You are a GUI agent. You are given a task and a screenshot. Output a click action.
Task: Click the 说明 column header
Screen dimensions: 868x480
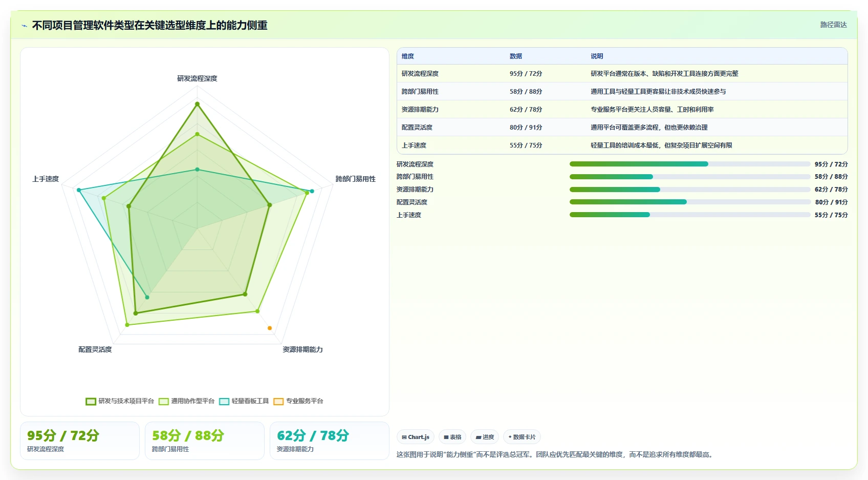click(597, 56)
